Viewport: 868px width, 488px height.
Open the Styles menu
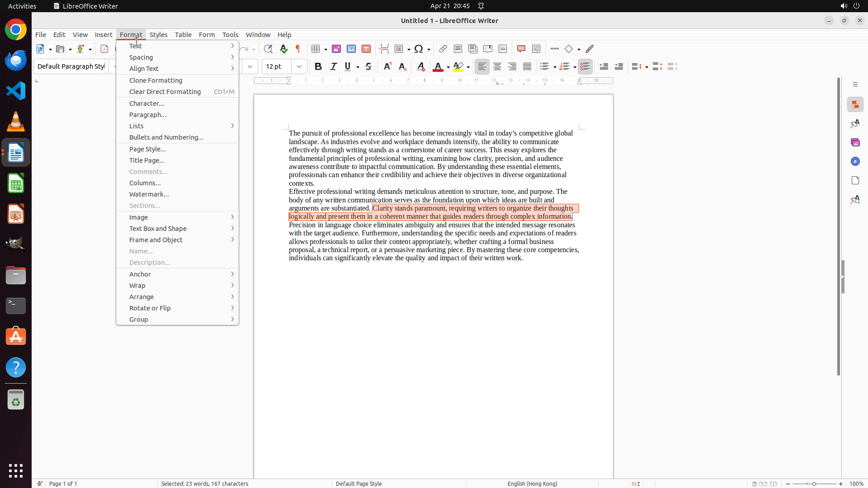tap(158, 35)
